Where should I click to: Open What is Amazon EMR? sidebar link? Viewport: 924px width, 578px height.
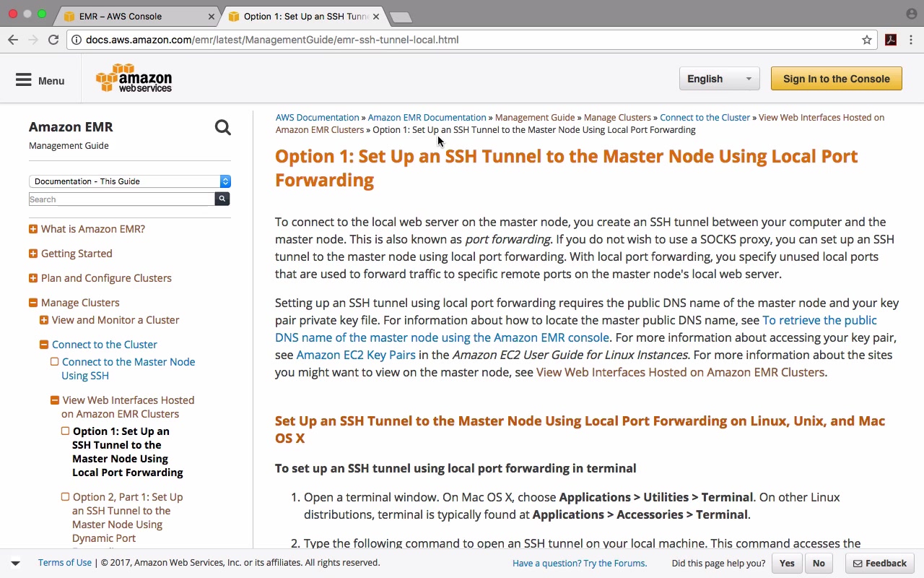(93, 229)
